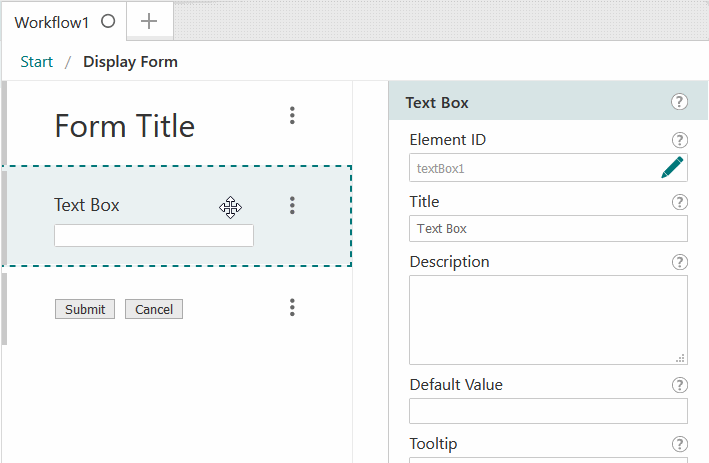Click into the Title input field

pos(548,229)
